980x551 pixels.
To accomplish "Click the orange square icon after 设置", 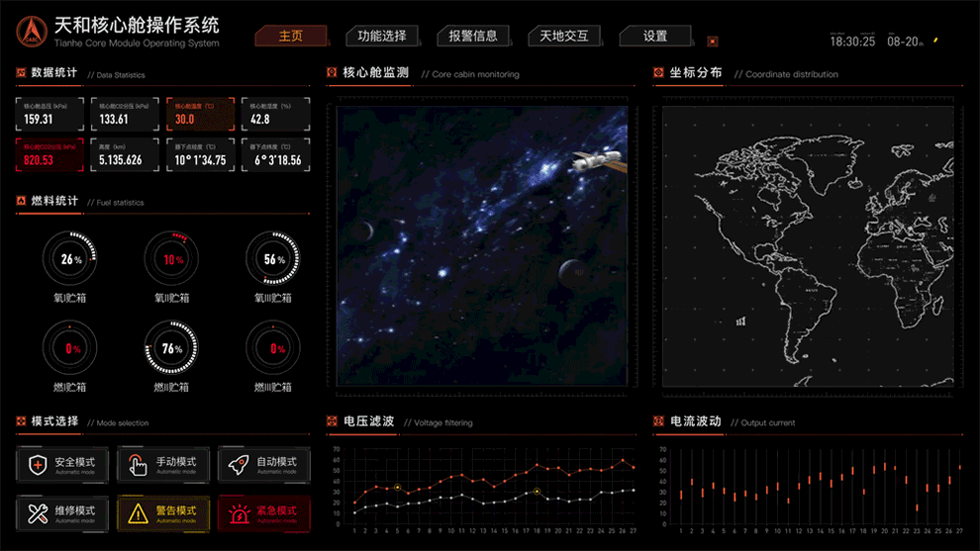I will click(x=713, y=42).
